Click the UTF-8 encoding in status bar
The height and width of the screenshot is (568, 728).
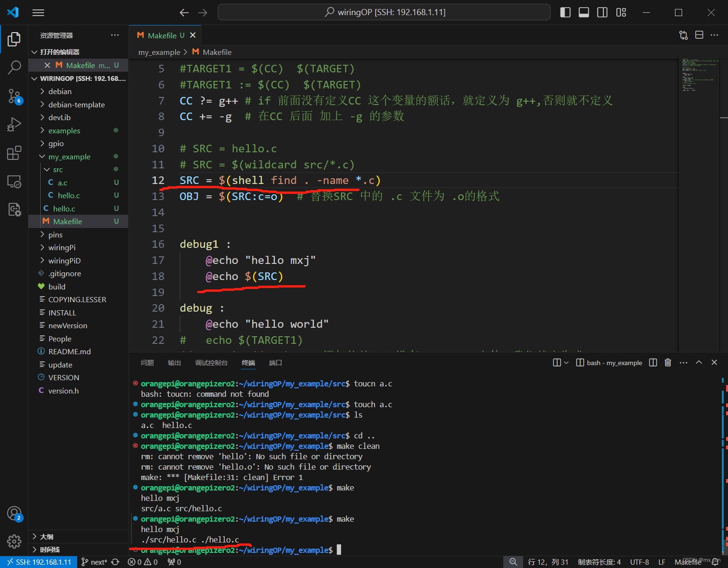[x=639, y=562]
